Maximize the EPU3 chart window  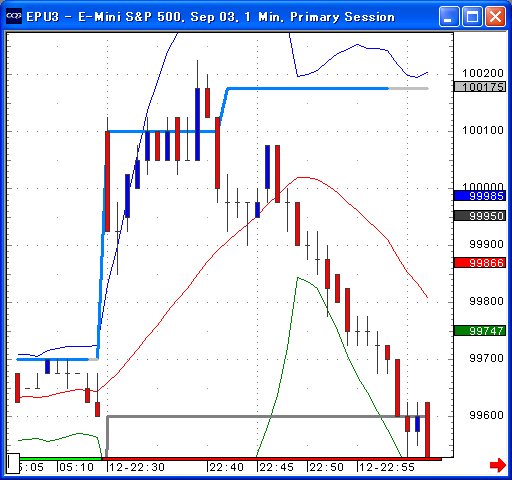click(x=472, y=16)
